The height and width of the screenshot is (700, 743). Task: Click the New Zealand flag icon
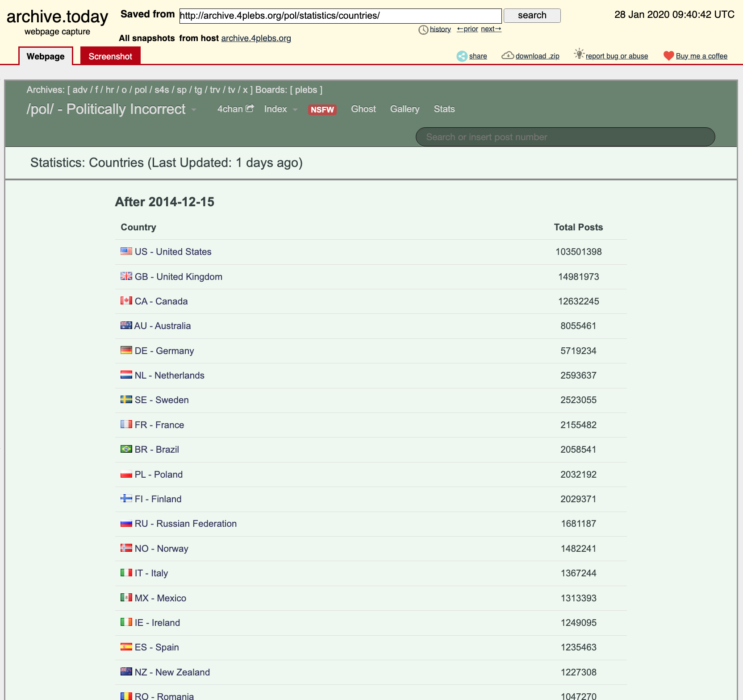(x=126, y=672)
